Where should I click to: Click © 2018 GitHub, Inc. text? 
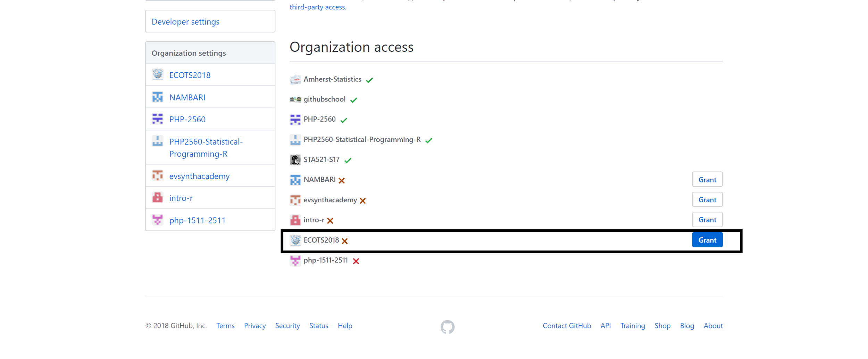click(176, 326)
